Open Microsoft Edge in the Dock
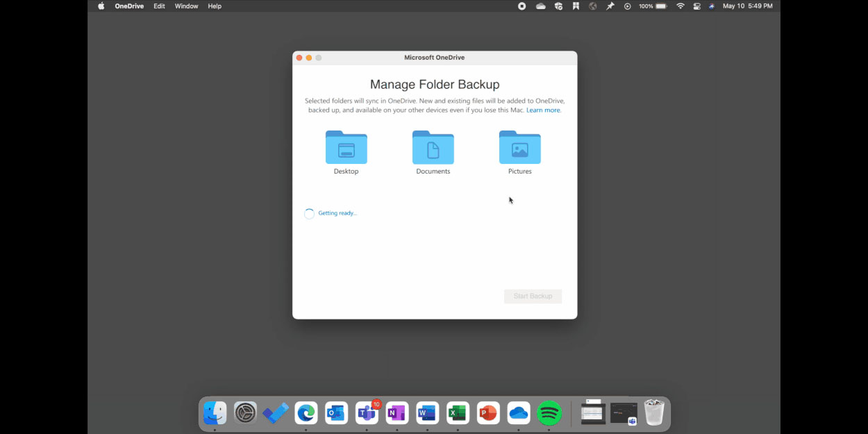 pyautogui.click(x=306, y=413)
